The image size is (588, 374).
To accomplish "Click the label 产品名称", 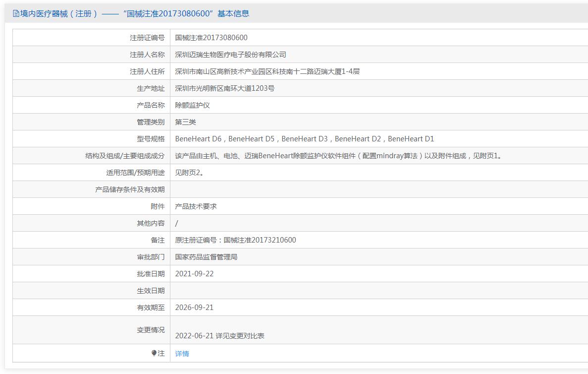I will 151,105.
